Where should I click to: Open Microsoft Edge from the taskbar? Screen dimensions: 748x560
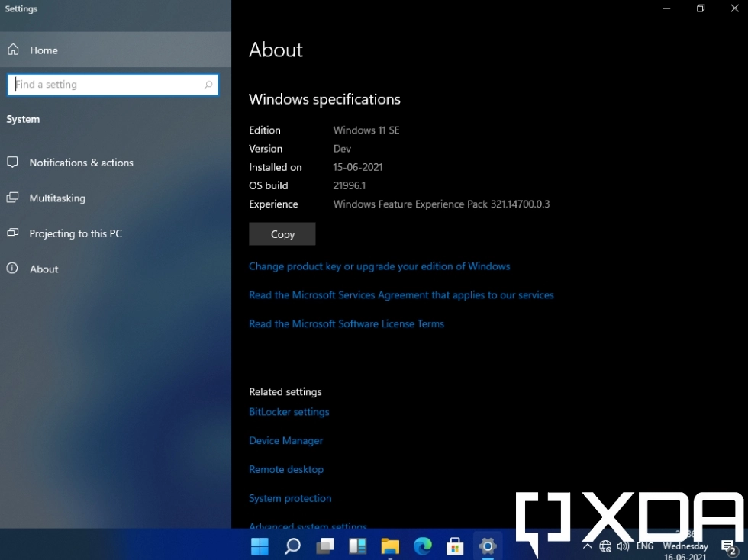click(x=422, y=546)
